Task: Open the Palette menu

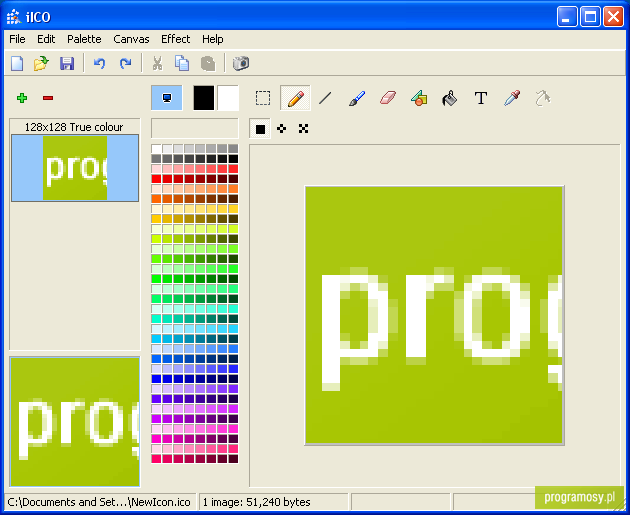Action: click(x=84, y=39)
